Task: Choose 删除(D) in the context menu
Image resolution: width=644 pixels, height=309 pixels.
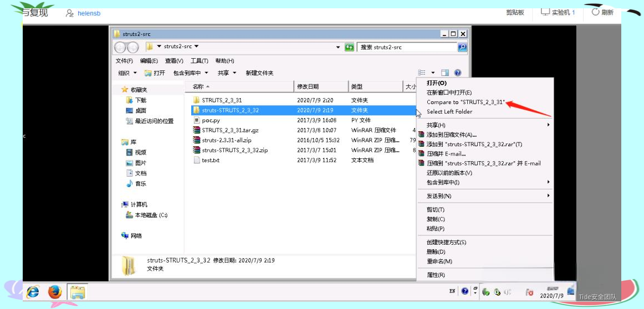Action: (x=436, y=251)
